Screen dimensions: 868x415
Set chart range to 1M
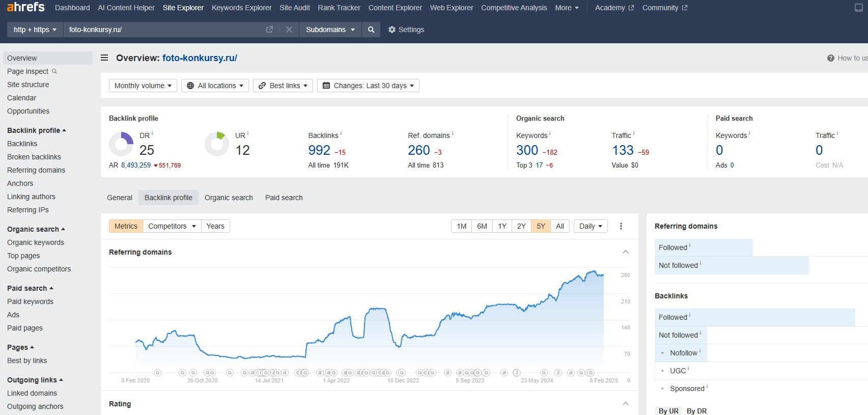click(462, 226)
